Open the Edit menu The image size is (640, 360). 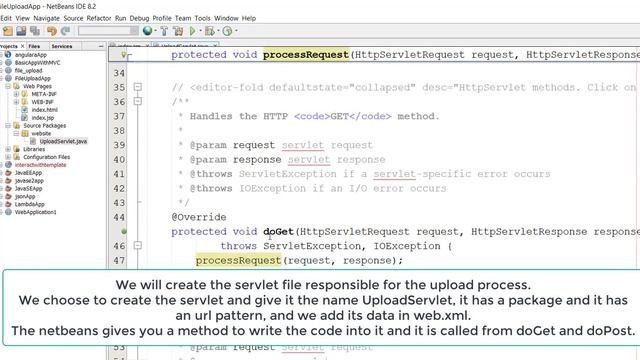tap(6, 18)
